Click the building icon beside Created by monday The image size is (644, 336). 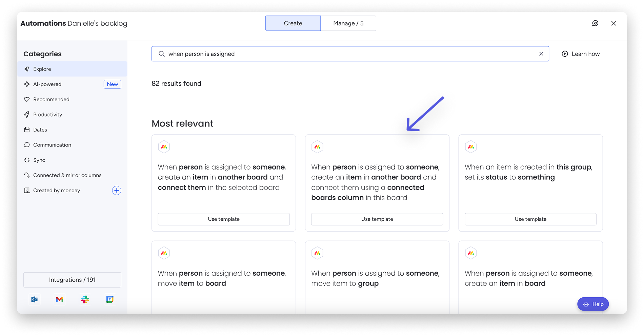pyautogui.click(x=27, y=190)
